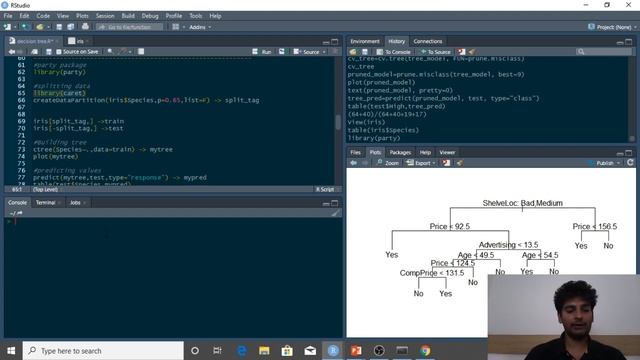Screen dimensions: 640x360
Task: Click the New File icon in main toolbar
Action: 7,27
